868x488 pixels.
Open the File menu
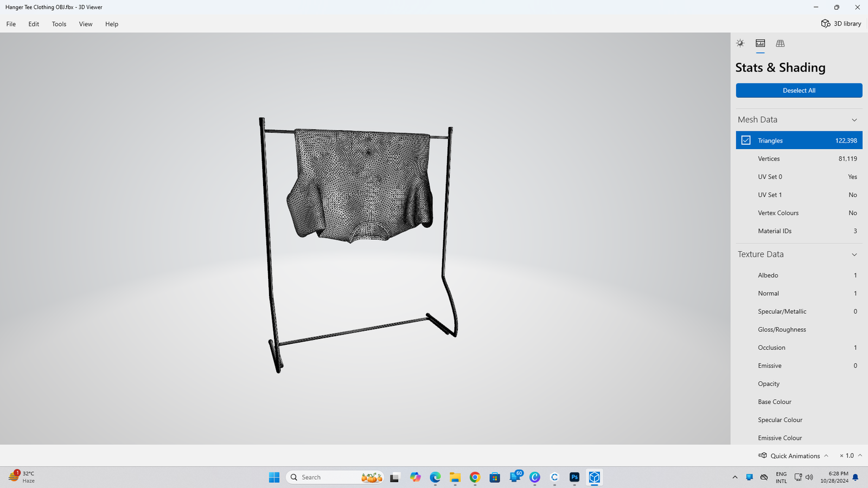point(11,24)
